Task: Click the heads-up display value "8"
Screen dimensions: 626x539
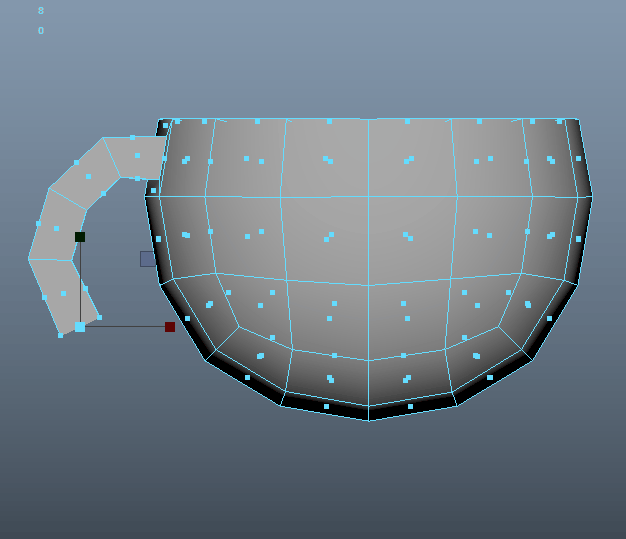Action: tap(41, 11)
